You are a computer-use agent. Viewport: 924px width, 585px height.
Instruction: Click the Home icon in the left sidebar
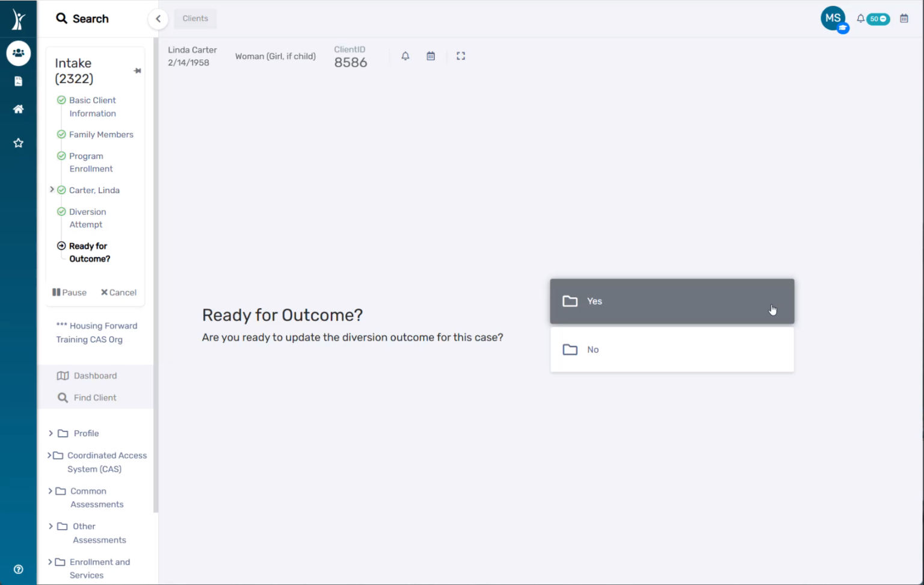pos(18,109)
